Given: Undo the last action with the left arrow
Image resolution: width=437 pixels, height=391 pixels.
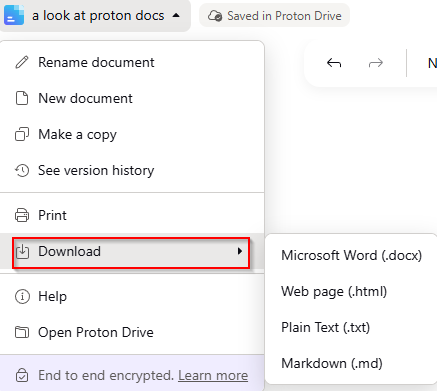Looking at the screenshot, I should point(334,63).
